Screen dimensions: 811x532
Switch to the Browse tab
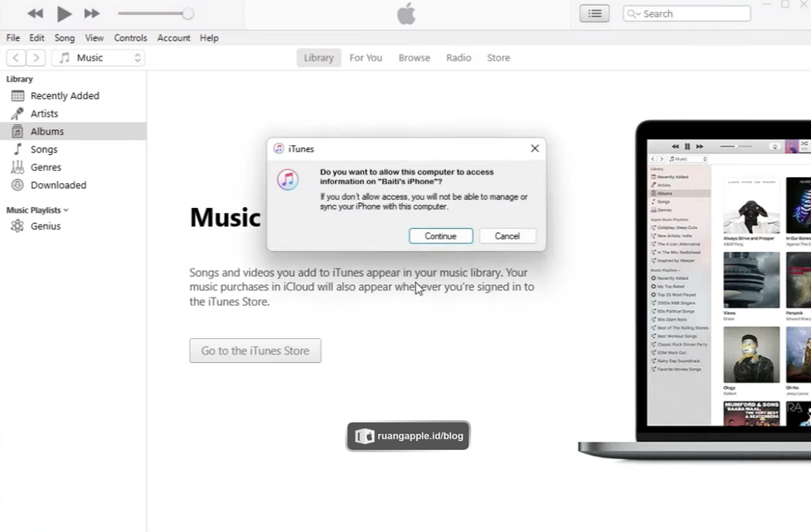point(414,58)
